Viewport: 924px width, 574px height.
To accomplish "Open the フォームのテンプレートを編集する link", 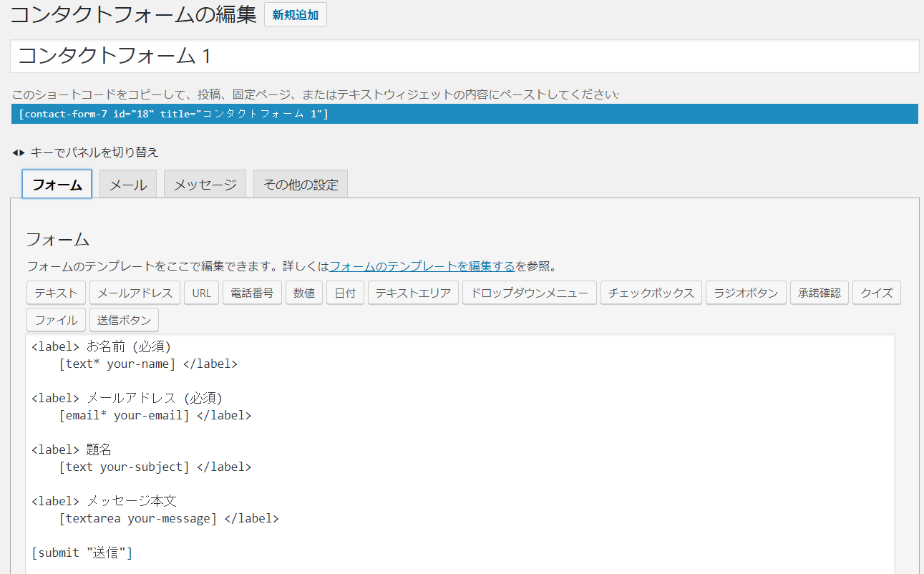I will (422, 266).
